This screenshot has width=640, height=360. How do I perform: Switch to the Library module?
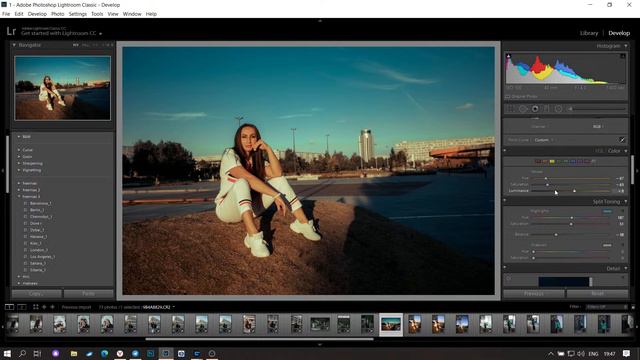click(x=589, y=33)
